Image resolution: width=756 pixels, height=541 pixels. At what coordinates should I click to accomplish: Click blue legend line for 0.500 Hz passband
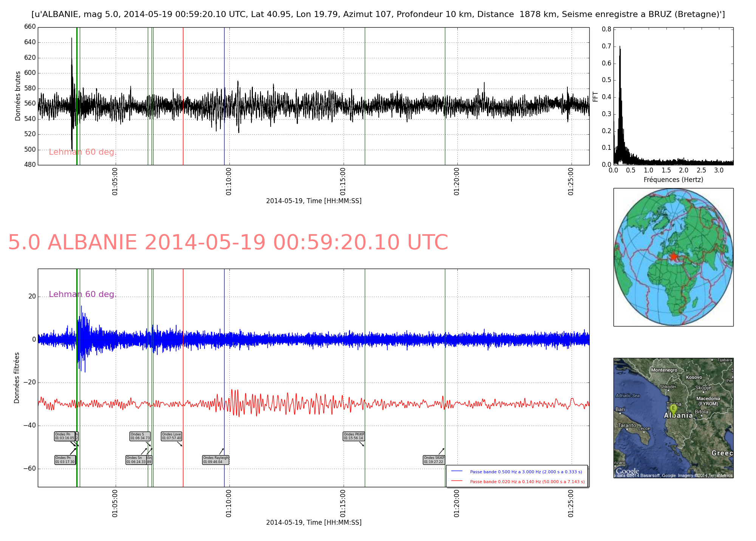[457, 471]
